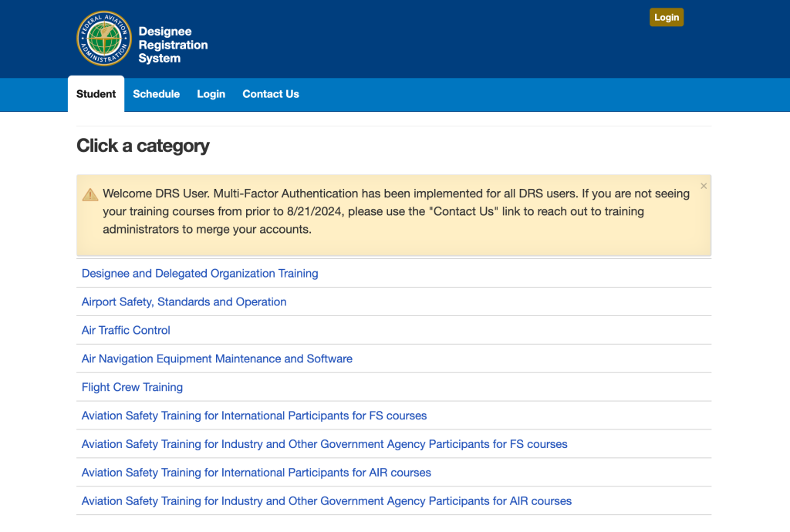
Task: Choose the Air Traffic Control category
Action: click(126, 331)
